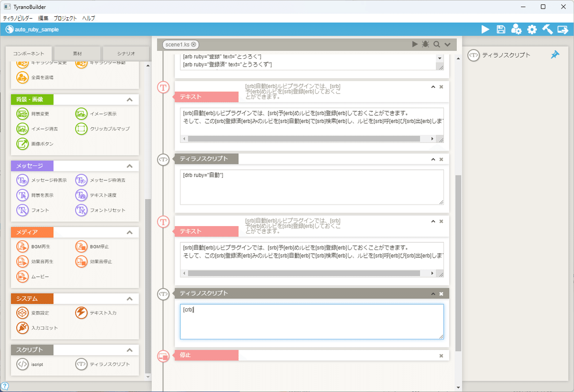Collapse the メッセージ section
Viewport: 574px width, 392px height.
coord(129,166)
